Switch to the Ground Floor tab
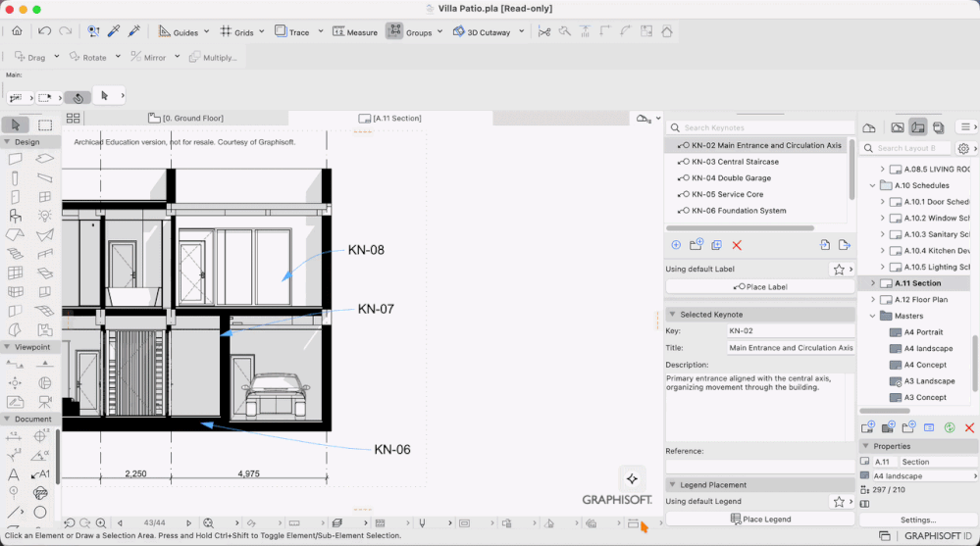 (185, 118)
